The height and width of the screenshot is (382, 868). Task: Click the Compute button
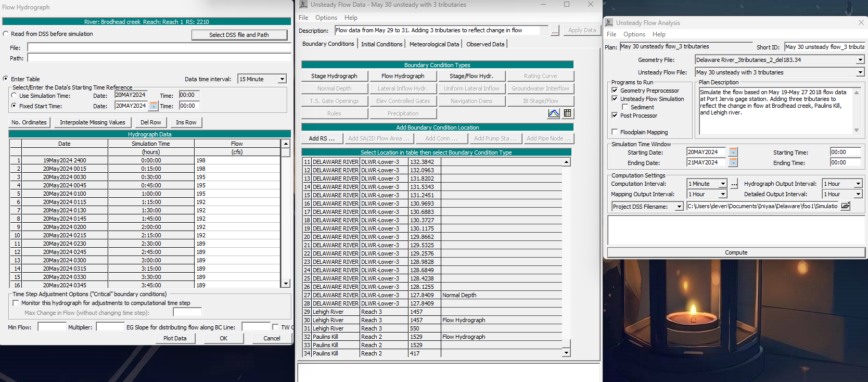coord(736,252)
